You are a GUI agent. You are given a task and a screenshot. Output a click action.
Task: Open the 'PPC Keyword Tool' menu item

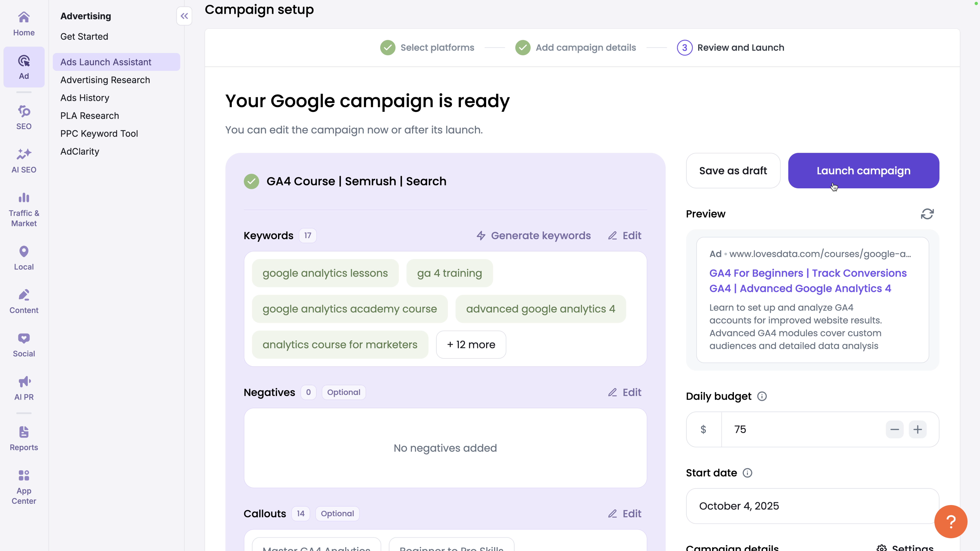[x=99, y=133]
